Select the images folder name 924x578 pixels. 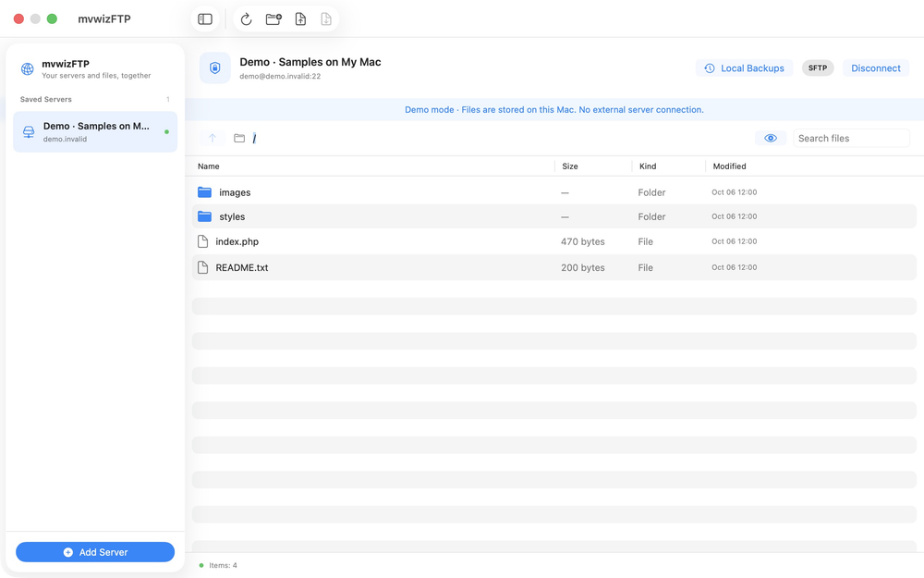pos(235,192)
